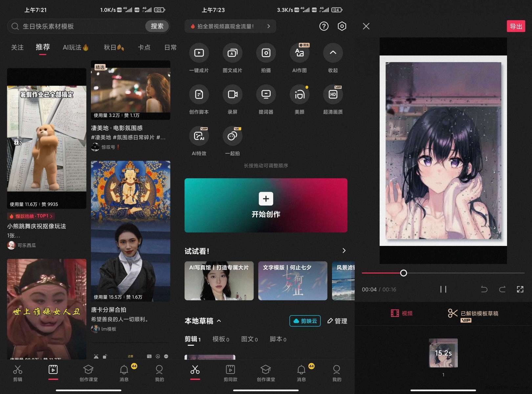532x394 pixels.
Task: Close the editor with the X icon
Action: [366, 26]
